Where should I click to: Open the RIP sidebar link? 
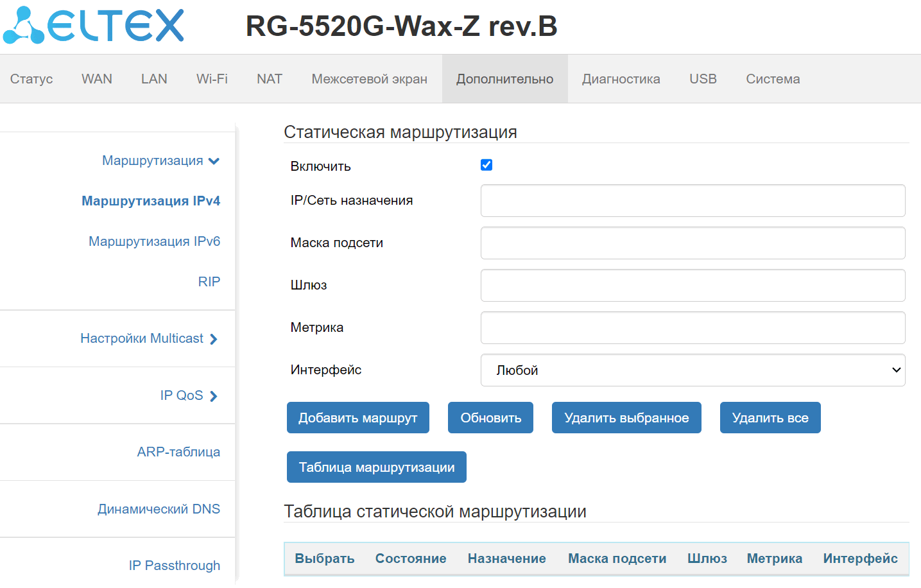pos(209,282)
